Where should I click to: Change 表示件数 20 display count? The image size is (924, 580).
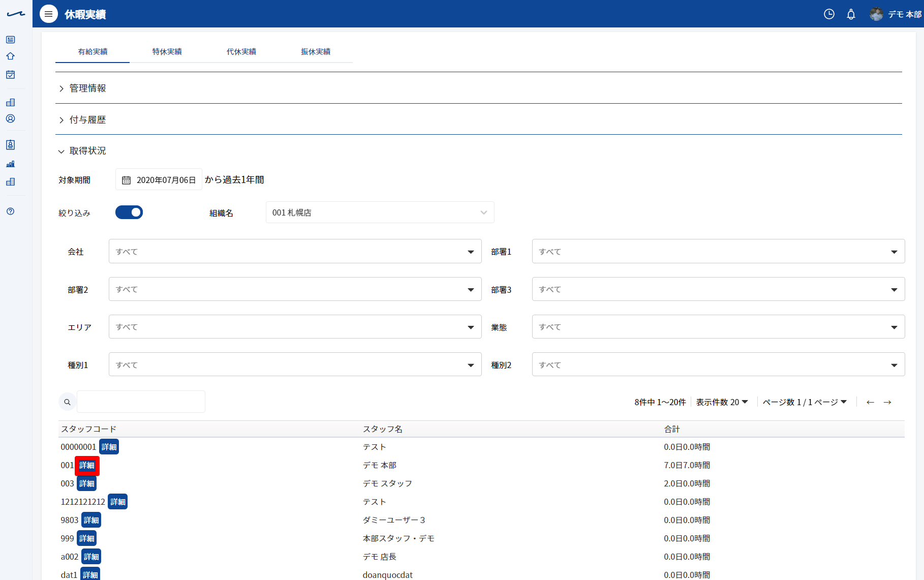click(722, 402)
